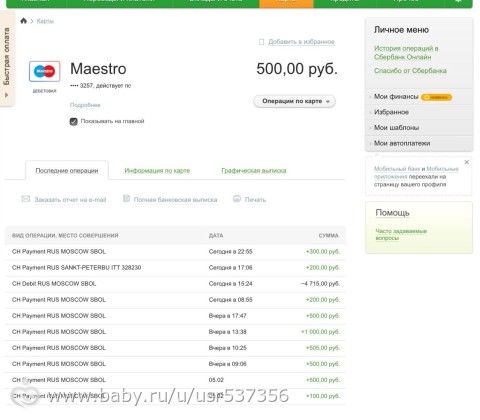
Task: Open the Подробнее link under the card
Action: pyautogui.click(x=85, y=105)
